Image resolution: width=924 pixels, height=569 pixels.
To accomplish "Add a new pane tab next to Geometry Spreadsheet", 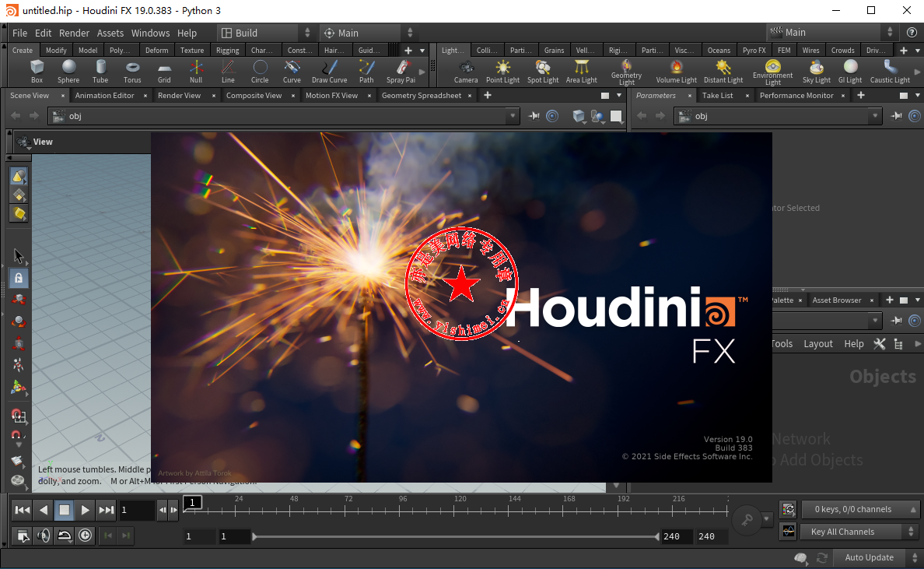I will coord(488,95).
